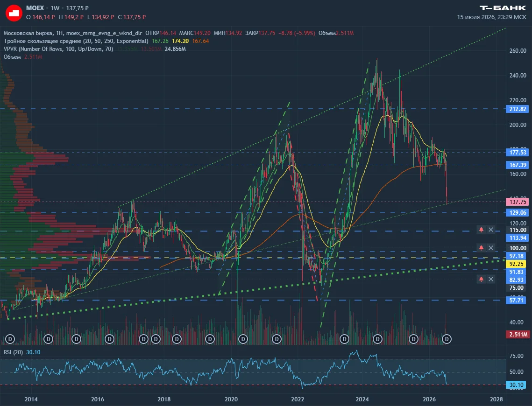Select the 91.83 price level label
The width and height of the screenshot is (532, 406).
pyautogui.click(x=517, y=272)
